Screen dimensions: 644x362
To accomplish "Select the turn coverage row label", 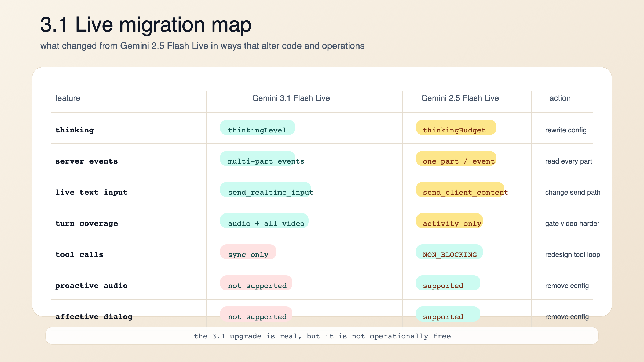I will click(x=86, y=223).
